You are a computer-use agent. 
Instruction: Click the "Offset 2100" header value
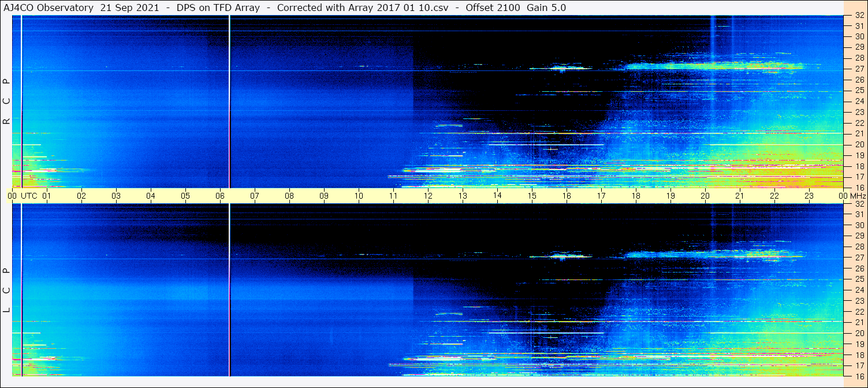pyautogui.click(x=493, y=8)
